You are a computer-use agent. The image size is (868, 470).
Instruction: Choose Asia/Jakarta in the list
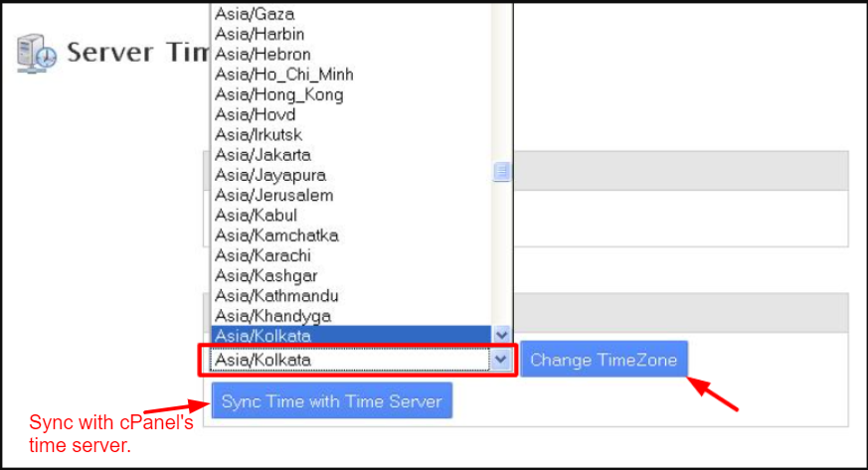click(351, 155)
